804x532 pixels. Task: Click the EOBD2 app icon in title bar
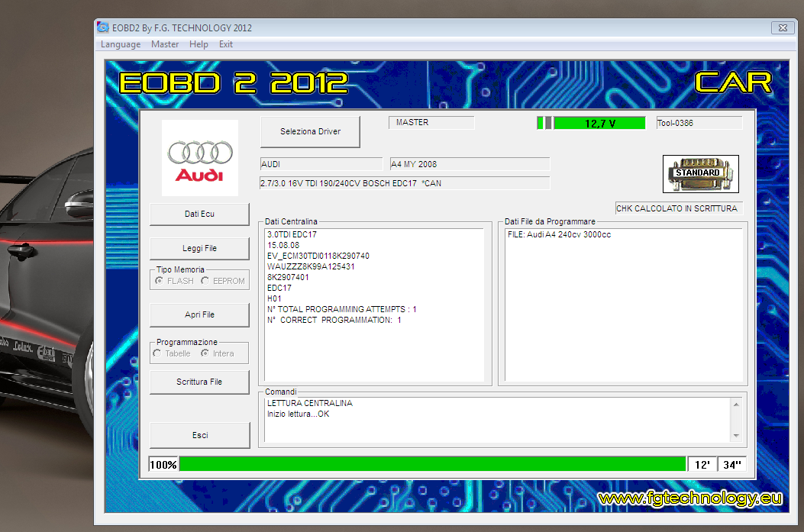[x=103, y=27]
